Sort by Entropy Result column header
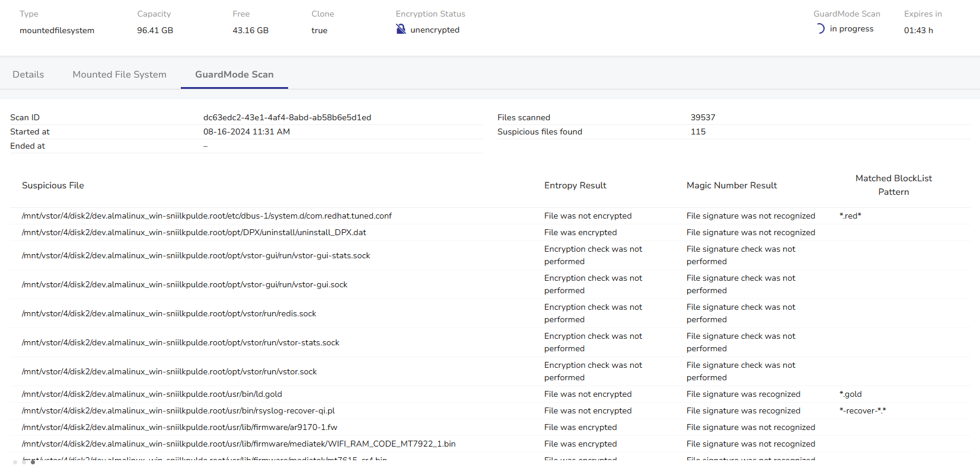Viewport: 980px width, 475px height. (575, 185)
